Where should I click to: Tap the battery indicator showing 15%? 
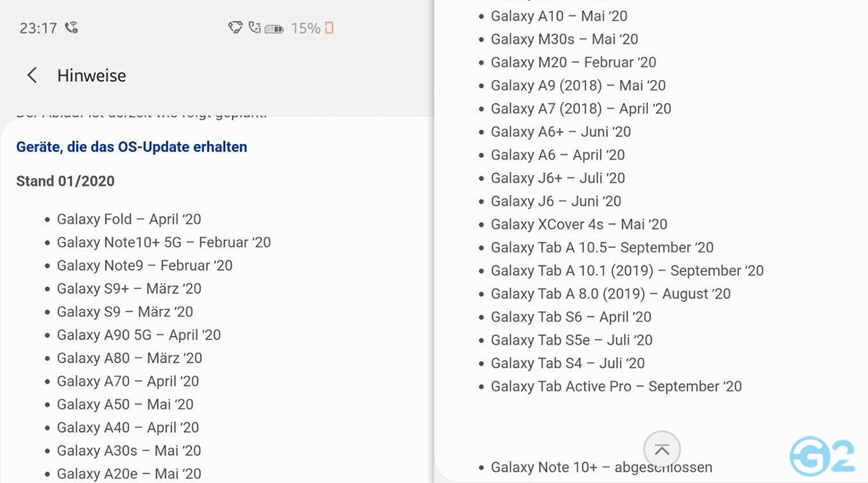click(x=274, y=28)
